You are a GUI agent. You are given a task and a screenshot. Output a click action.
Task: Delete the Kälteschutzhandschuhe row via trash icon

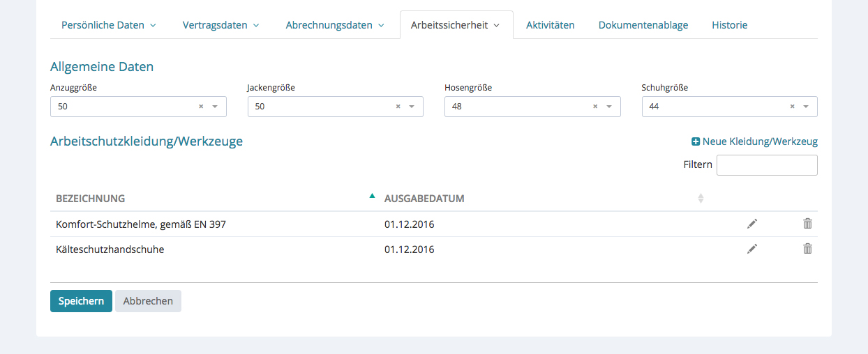click(807, 249)
